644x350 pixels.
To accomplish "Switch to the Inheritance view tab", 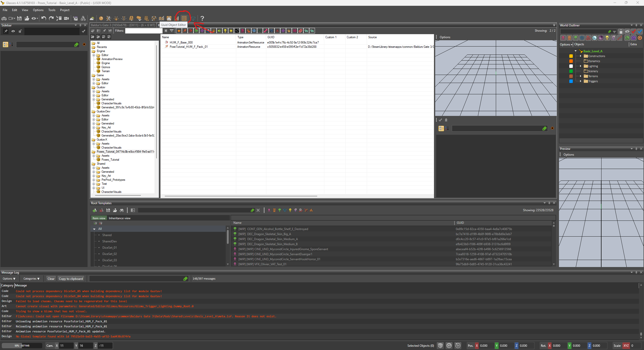I will [120, 218].
